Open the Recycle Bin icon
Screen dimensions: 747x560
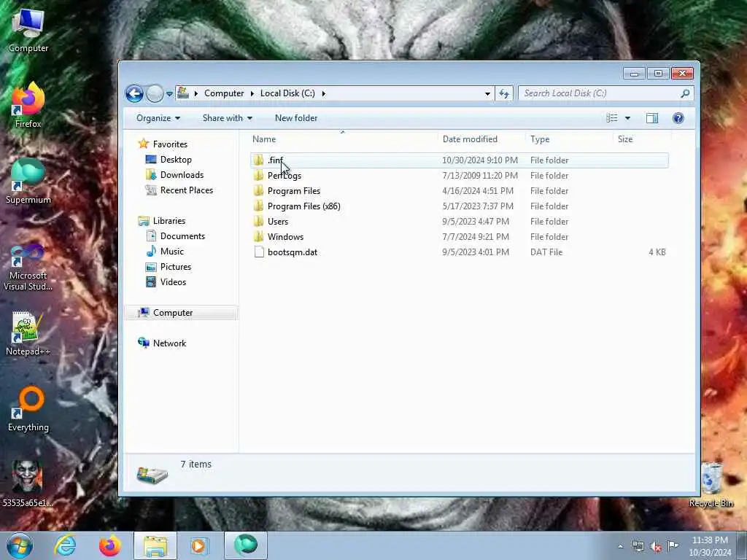pyautogui.click(x=711, y=485)
